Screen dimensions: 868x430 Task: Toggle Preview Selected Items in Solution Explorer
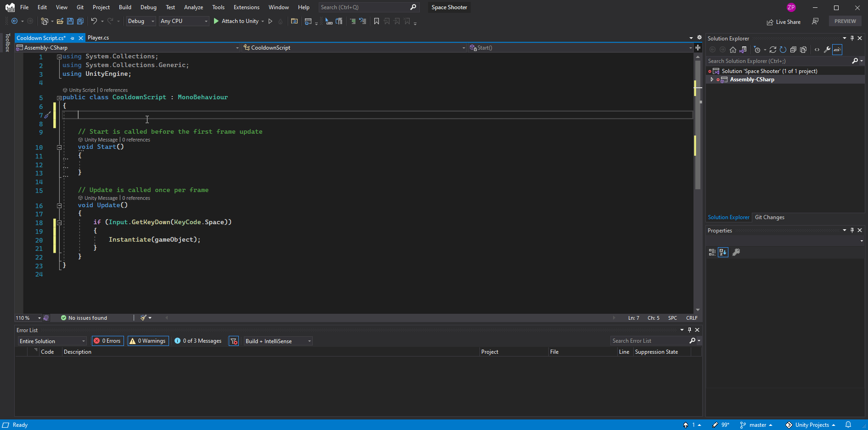tap(838, 50)
